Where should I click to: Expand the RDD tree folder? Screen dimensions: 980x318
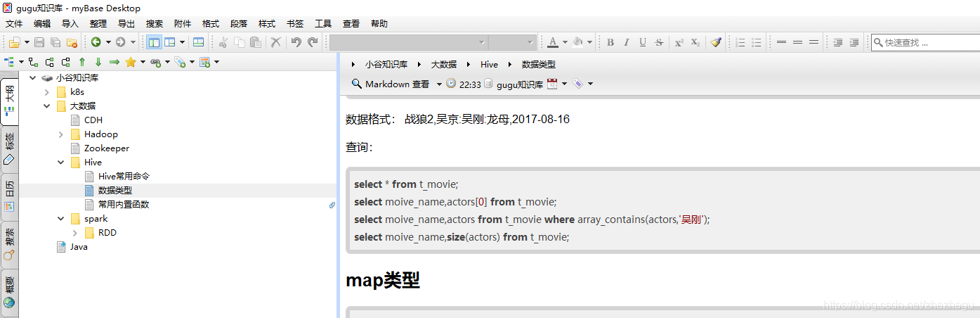pos(75,232)
